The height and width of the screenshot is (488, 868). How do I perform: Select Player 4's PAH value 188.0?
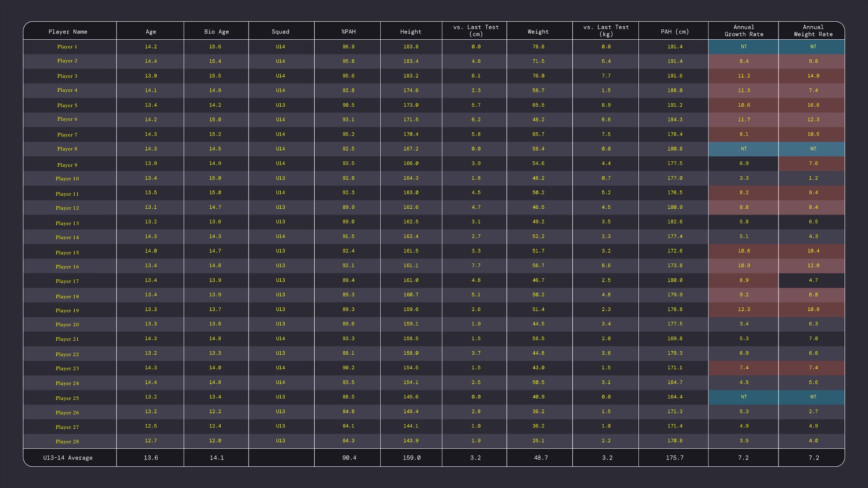coord(675,90)
